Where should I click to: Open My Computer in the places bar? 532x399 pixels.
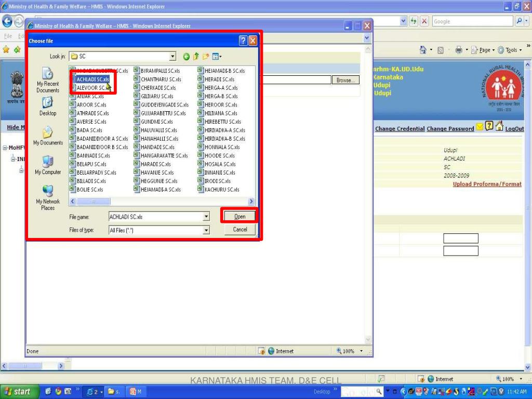pyautogui.click(x=48, y=165)
